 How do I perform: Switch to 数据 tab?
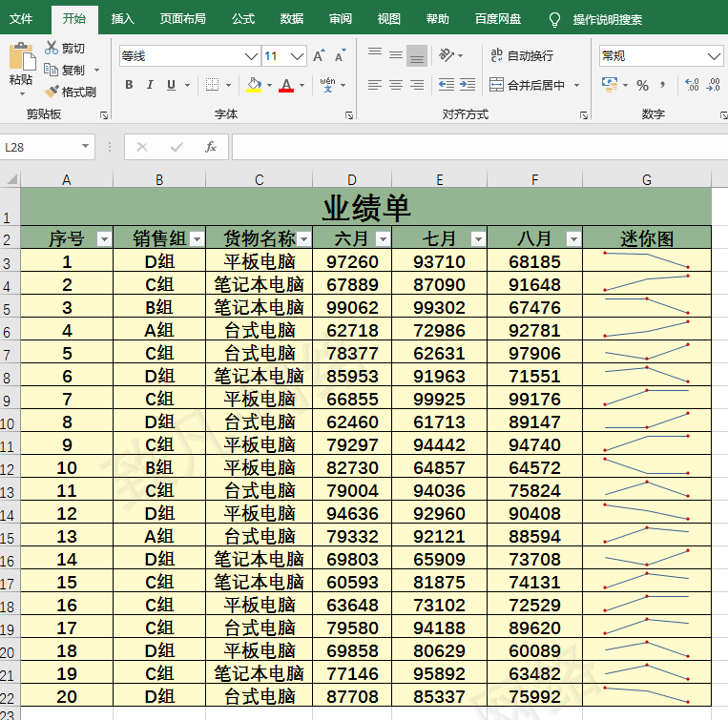[292, 19]
